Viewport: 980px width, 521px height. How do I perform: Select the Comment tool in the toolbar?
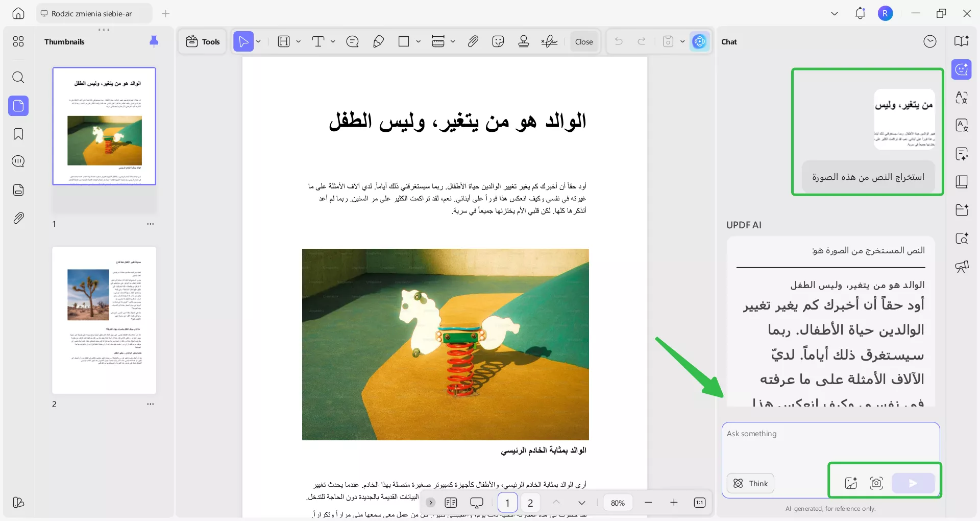(352, 41)
